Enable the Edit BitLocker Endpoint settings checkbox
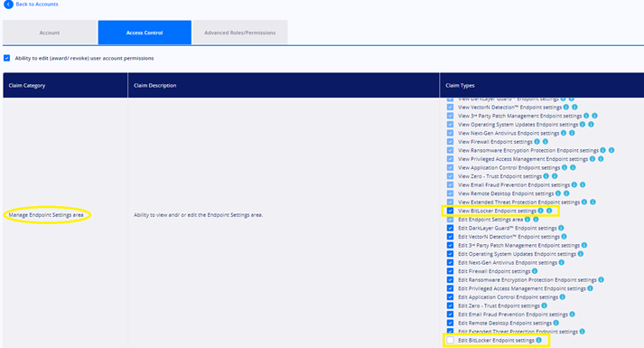The height and width of the screenshot is (348, 644). [450, 340]
